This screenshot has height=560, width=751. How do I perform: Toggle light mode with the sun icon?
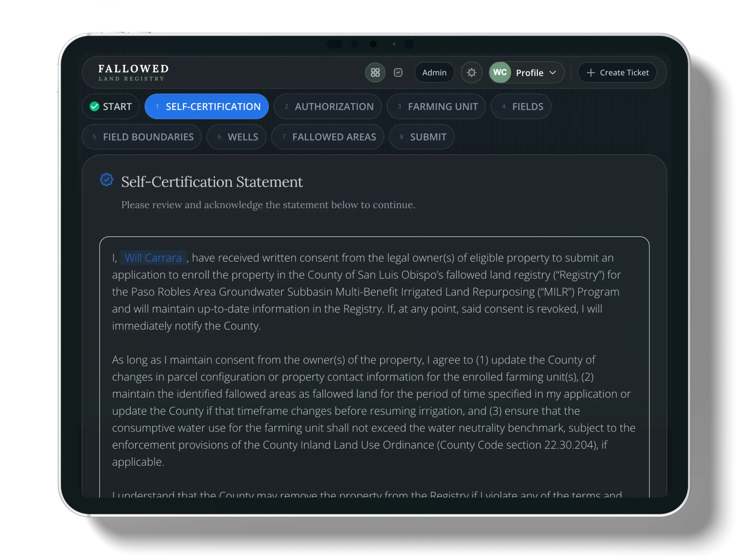pos(472,72)
